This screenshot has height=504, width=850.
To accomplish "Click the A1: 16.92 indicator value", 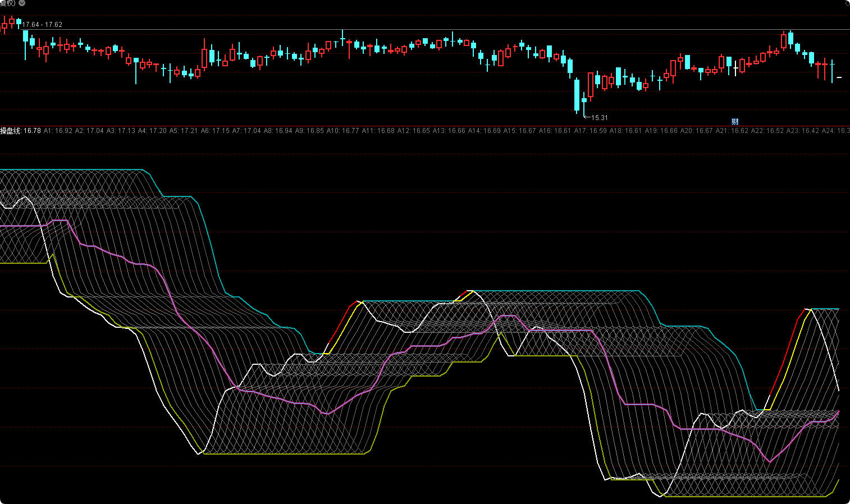I will tap(58, 131).
